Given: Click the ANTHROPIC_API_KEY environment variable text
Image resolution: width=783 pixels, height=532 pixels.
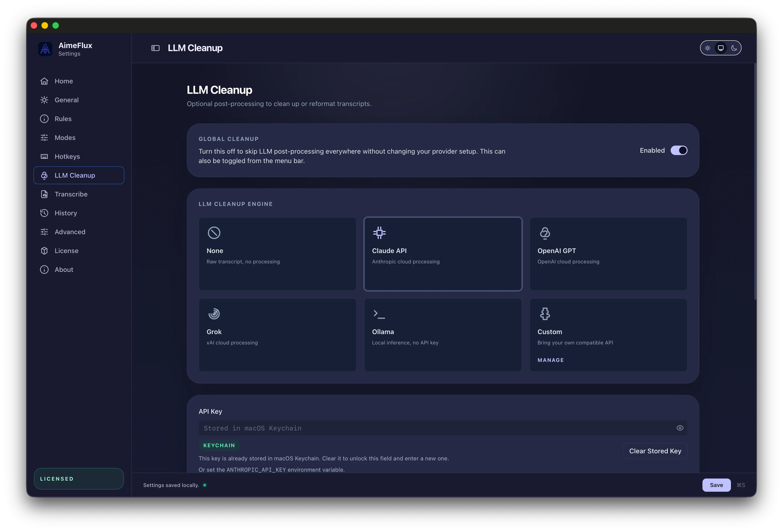Looking at the screenshot, I should tap(256, 470).
